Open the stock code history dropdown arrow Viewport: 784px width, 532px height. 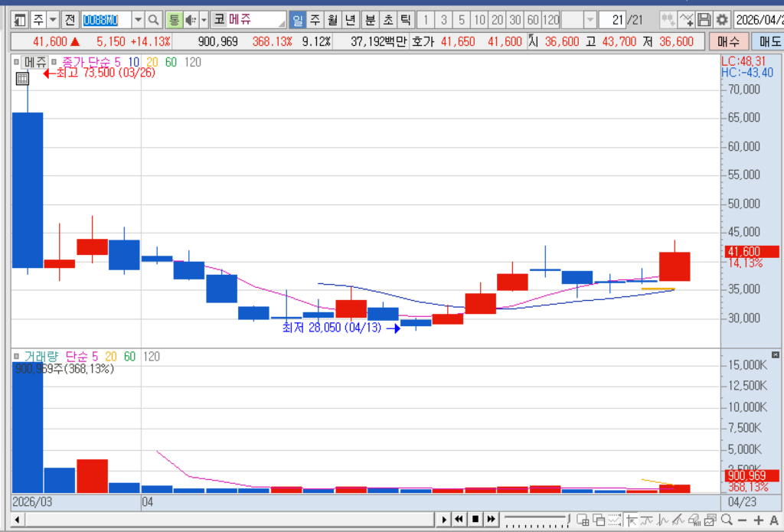coord(138,20)
